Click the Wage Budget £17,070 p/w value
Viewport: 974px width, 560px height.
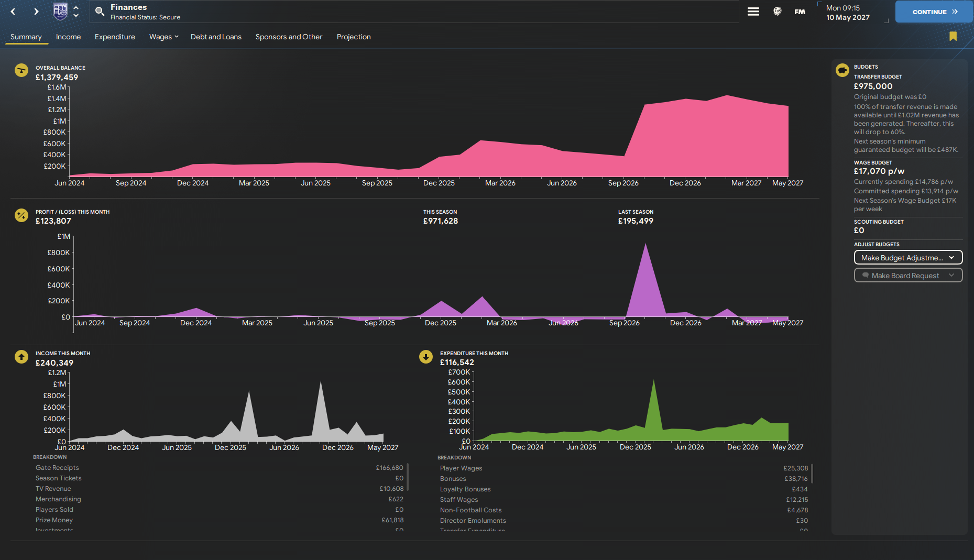click(x=879, y=171)
